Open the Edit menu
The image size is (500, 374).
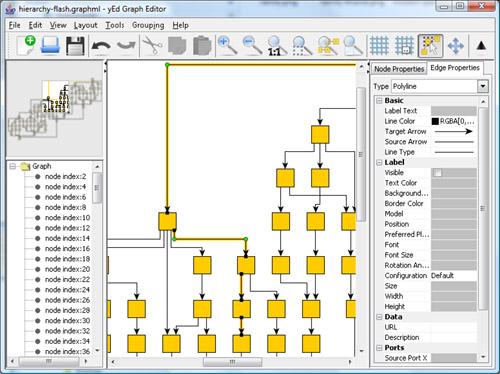point(35,25)
